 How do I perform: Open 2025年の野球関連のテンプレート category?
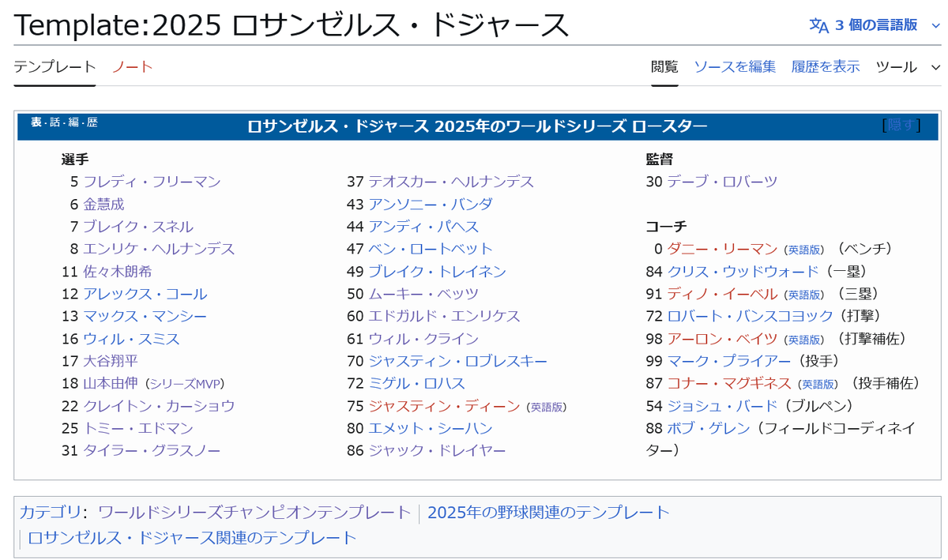click(x=548, y=512)
